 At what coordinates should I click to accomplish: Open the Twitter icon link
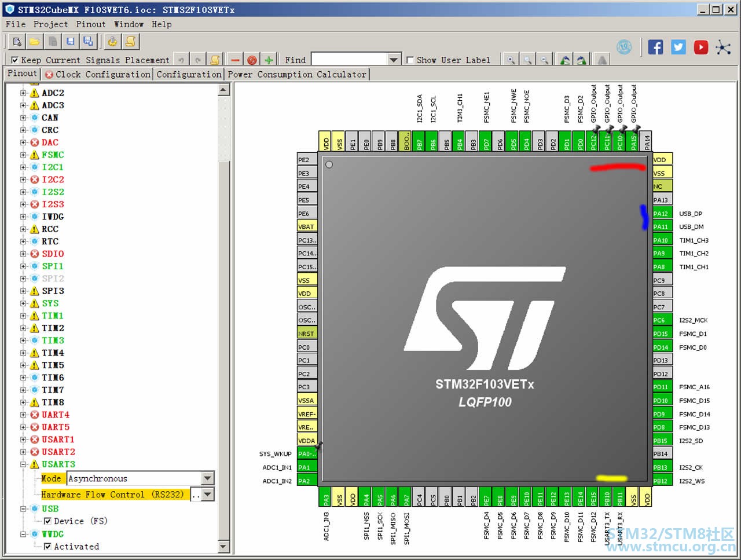pos(678,47)
